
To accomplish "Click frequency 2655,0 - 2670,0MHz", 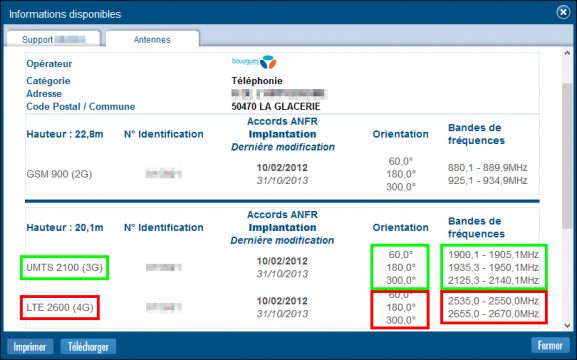I will tap(493, 314).
